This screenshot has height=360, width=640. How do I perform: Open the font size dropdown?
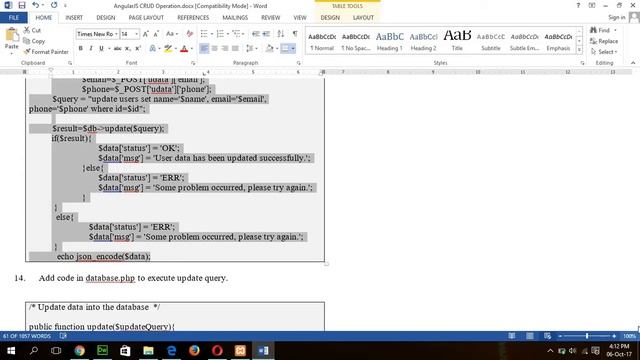tap(137, 34)
